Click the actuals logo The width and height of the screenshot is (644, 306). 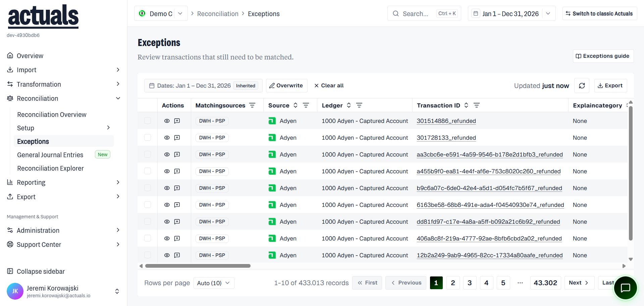[43, 16]
